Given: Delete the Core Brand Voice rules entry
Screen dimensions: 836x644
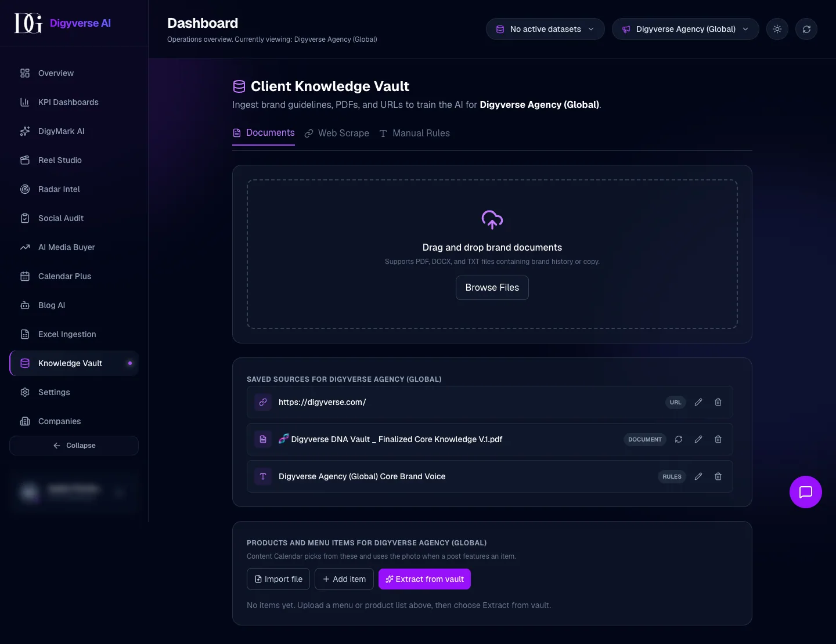Looking at the screenshot, I should tap(718, 476).
